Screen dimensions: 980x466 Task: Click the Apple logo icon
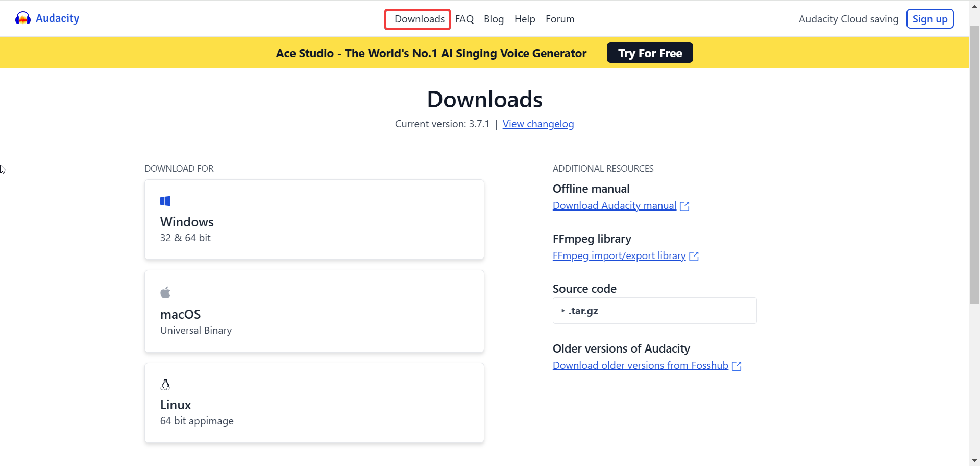[165, 293]
